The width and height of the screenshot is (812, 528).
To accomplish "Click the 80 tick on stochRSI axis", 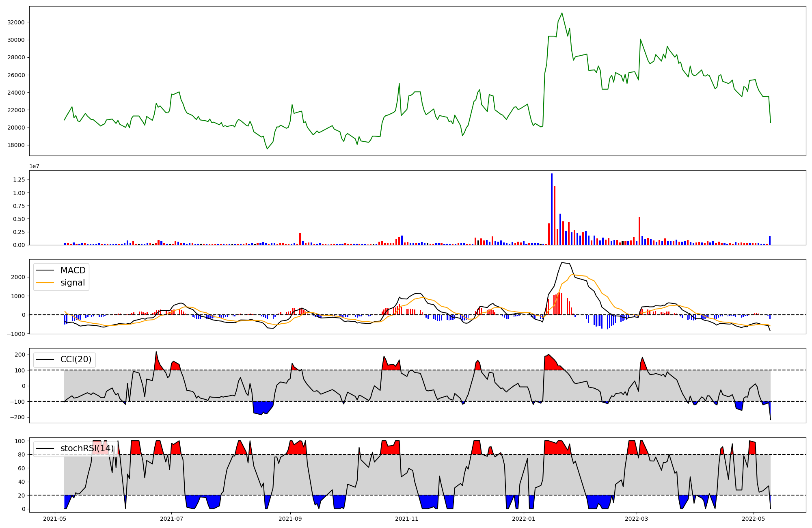I will 22,454.
